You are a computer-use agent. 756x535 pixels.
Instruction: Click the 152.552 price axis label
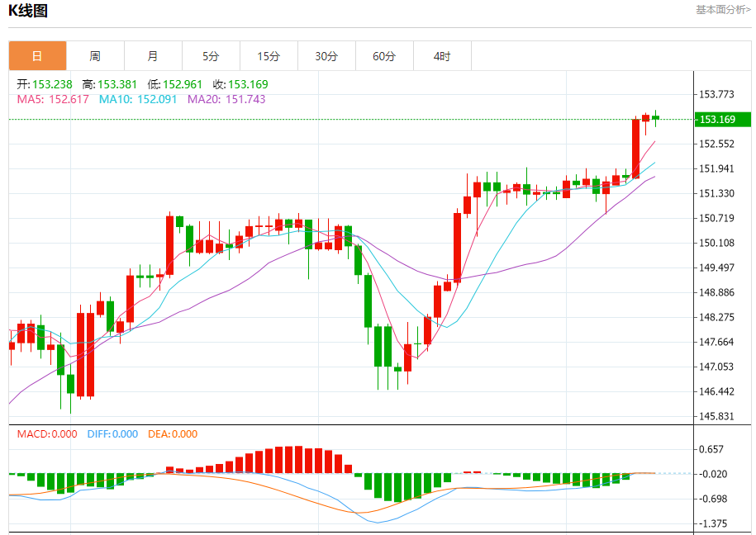(716, 144)
